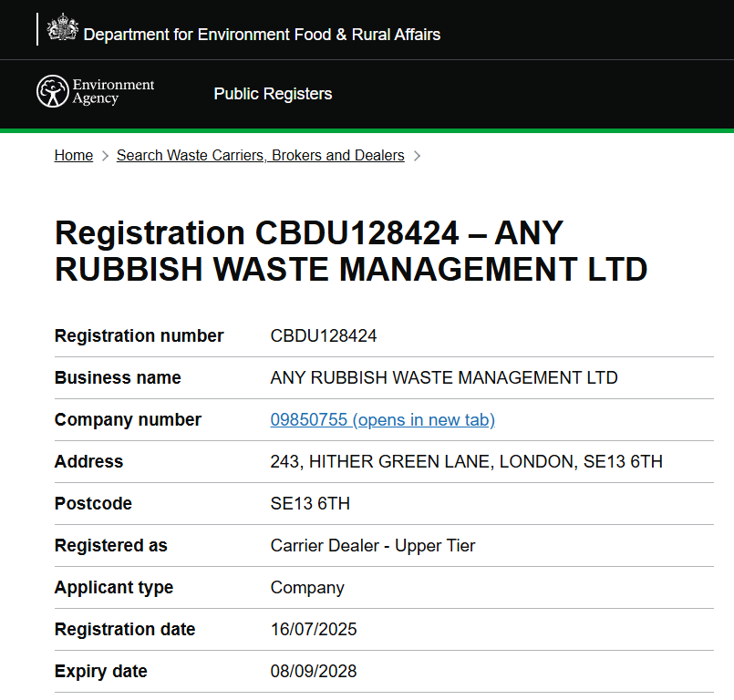Screen dimensions: 734x700
Task: Click the Registration number label
Action: point(138,335)
